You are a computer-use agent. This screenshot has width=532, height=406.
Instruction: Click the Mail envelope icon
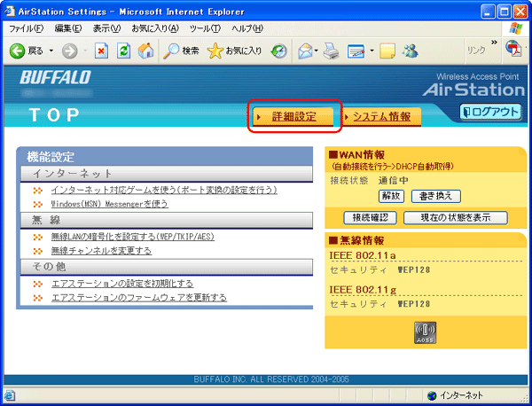[x=305, y=51]
